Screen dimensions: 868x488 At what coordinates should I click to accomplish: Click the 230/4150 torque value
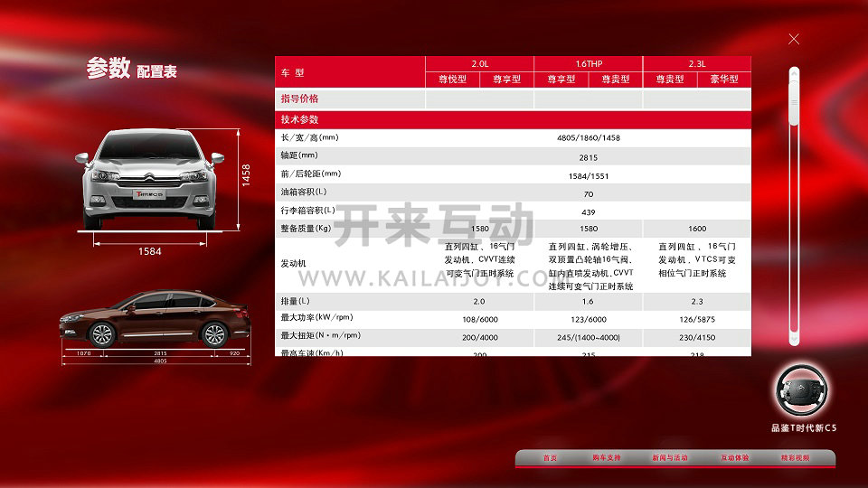point(697,337)
